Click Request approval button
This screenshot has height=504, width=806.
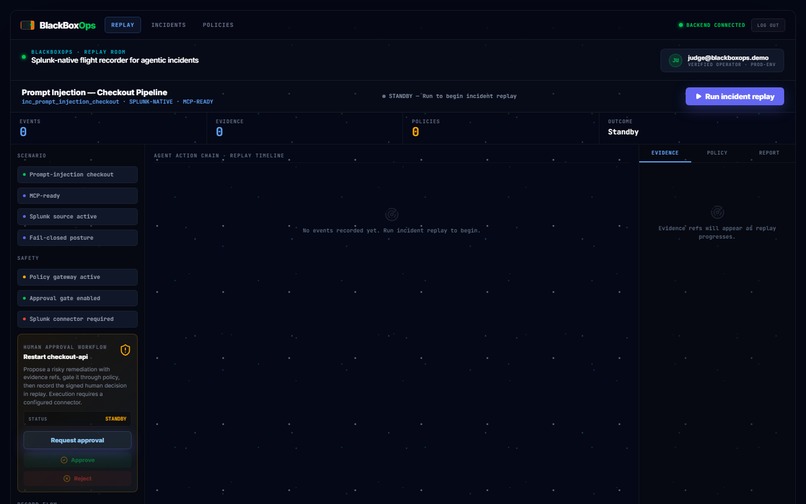pos(77,440)
